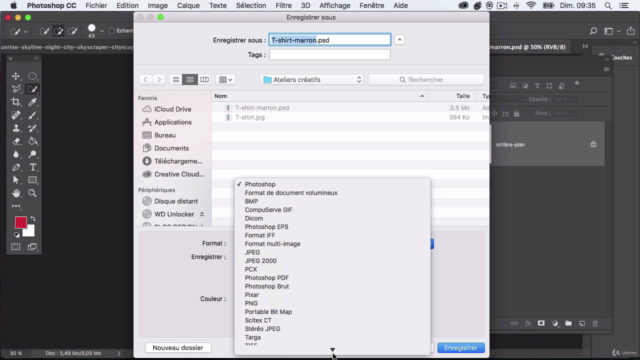Click the Tags input field
The height and width of the screenshot is (360, 640).
pyautogui.click(x=329, y=55)
